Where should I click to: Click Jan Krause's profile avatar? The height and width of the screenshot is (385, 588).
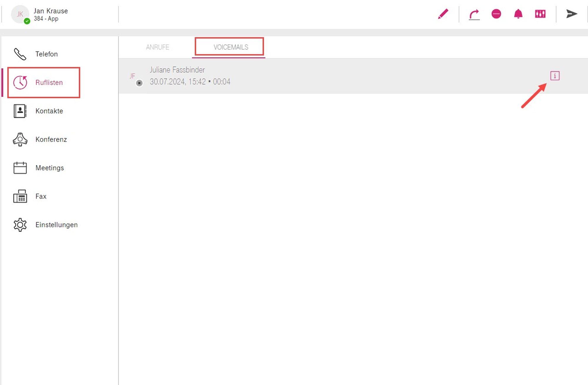pos(20,14)
